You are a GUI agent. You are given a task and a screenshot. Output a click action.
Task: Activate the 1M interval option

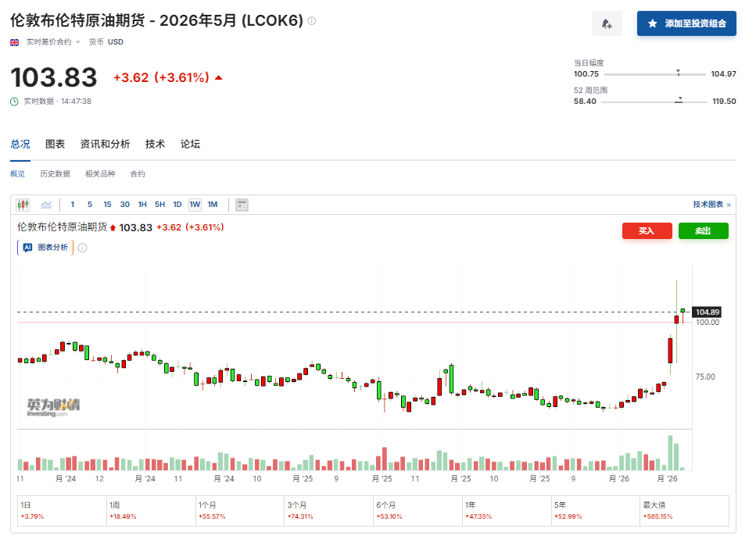(213, 204)
